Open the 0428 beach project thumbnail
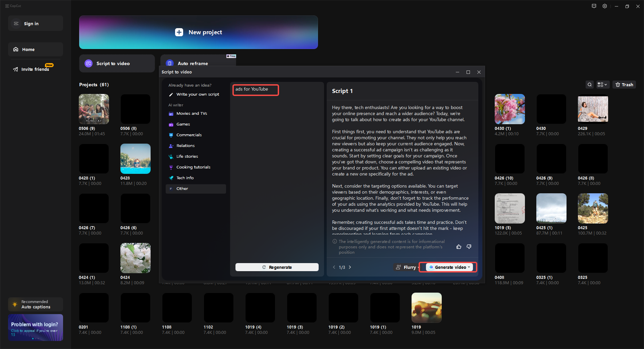Screen dimensions: 644x349 (x=135, y=158)
